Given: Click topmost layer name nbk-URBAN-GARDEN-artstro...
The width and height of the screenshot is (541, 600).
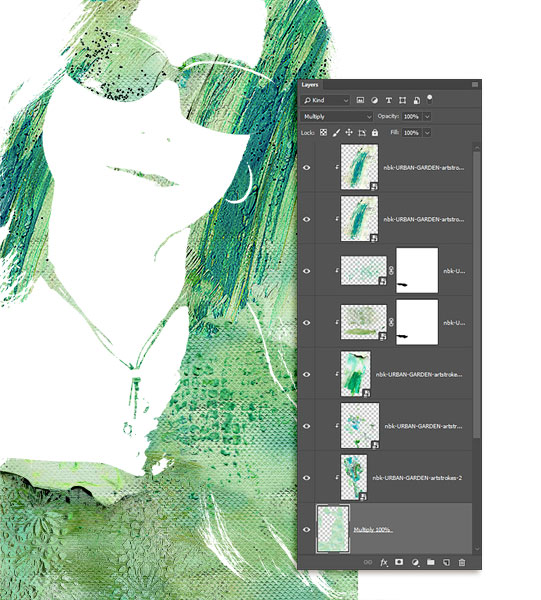Looking at the screenshot, I should 424,168.
